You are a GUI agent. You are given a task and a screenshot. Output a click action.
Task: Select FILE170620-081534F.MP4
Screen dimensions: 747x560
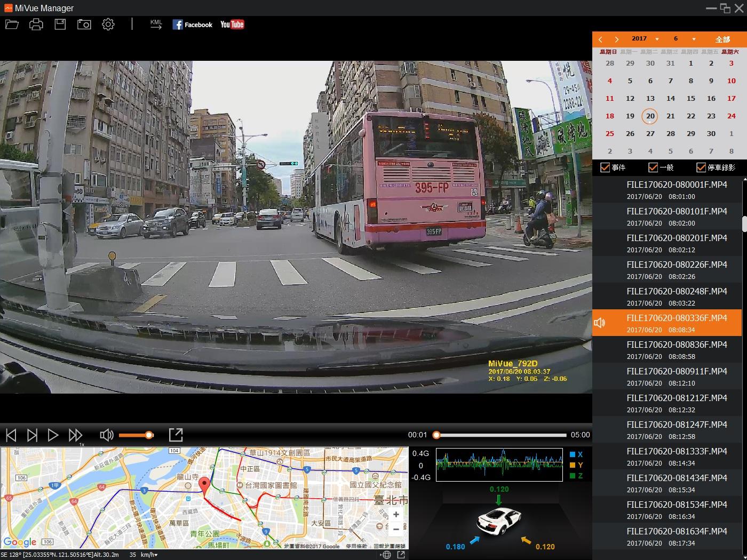pos(667,510)
